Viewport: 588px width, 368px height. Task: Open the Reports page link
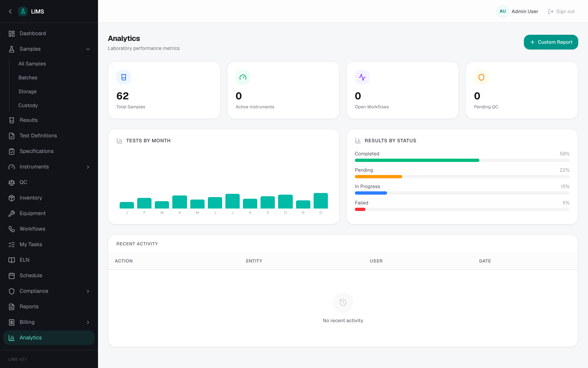49,307
